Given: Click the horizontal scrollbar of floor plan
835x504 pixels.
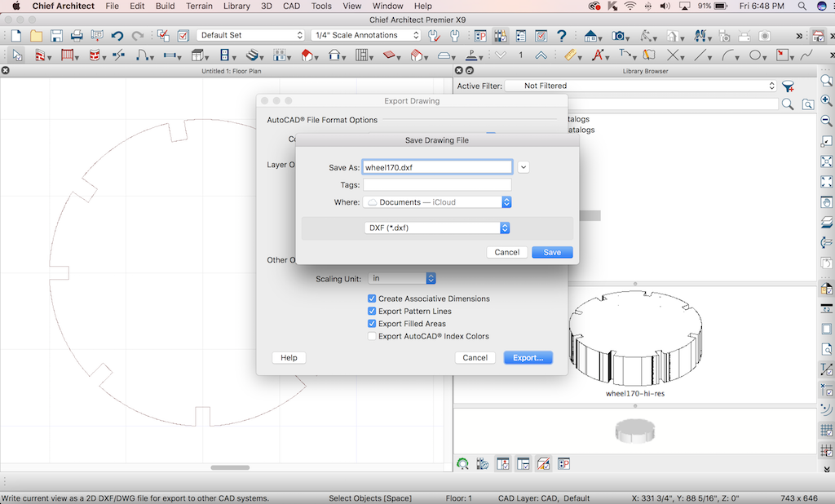Looking at the screenshot, I should [x=230, y=467].
